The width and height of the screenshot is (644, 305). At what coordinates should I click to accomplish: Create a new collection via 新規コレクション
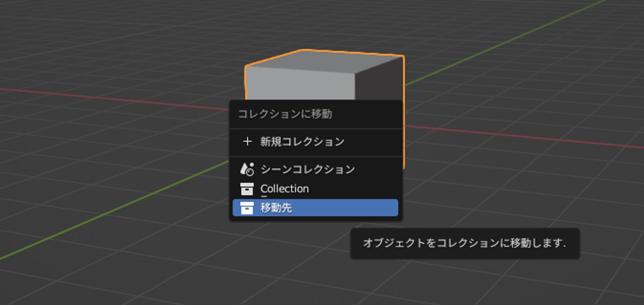[301, 141]
